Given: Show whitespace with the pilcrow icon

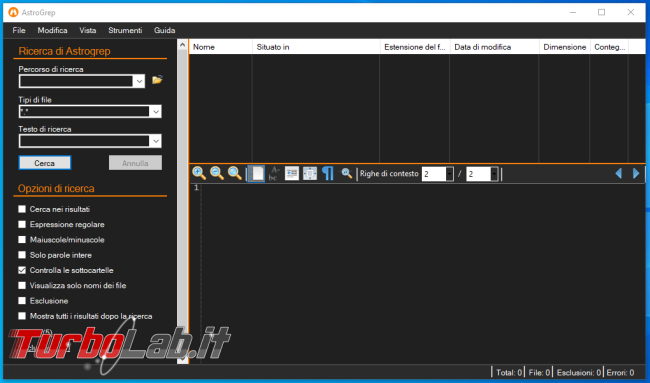Looking at the screenshot, I should coord(328,173).
